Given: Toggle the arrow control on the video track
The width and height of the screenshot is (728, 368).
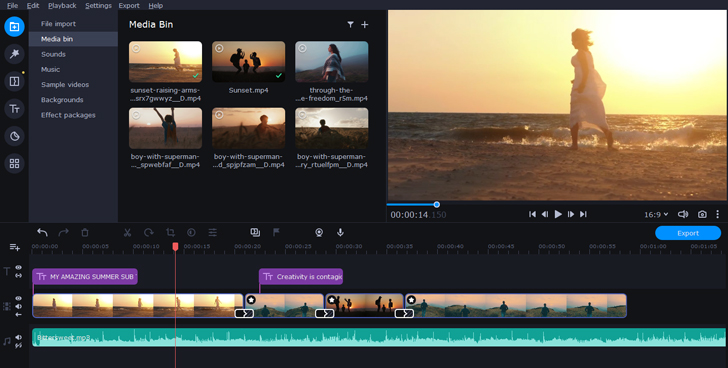Looking at the screenshot, I should click(19, 314).
